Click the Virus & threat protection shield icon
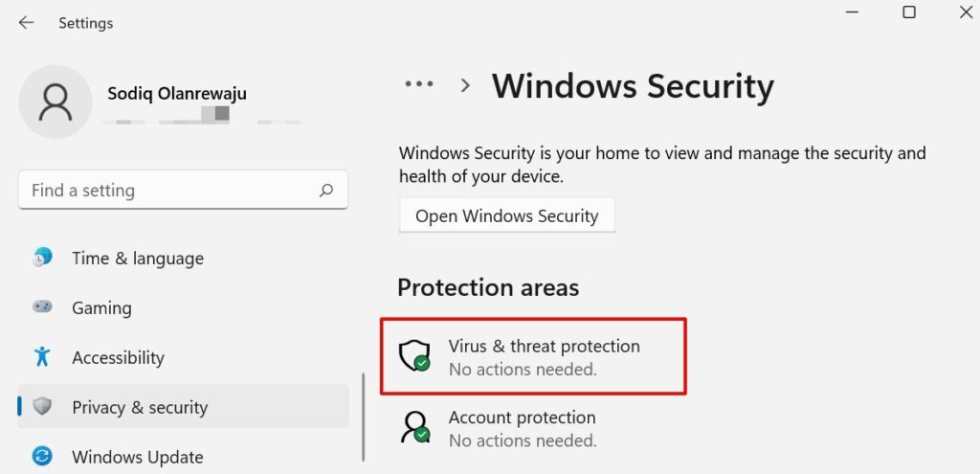 pyautogui.click(x=415, y=356)
